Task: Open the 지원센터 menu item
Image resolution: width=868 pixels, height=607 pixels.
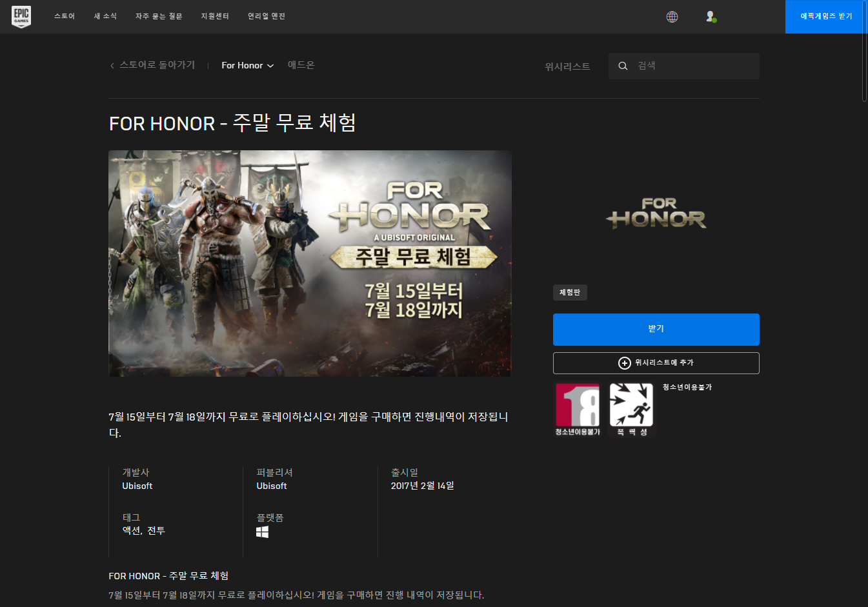Action: click(215, 17)
